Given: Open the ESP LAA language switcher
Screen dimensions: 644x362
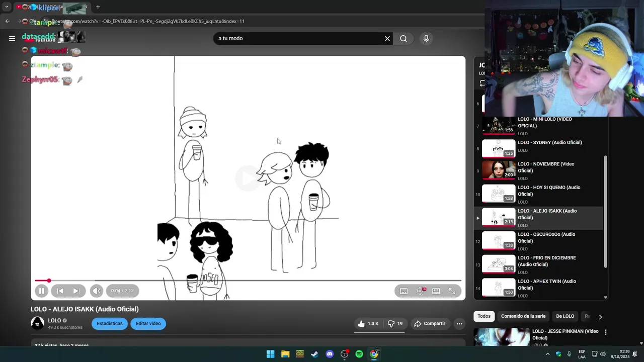Looking at the screenshot, I should pos(582,354).
